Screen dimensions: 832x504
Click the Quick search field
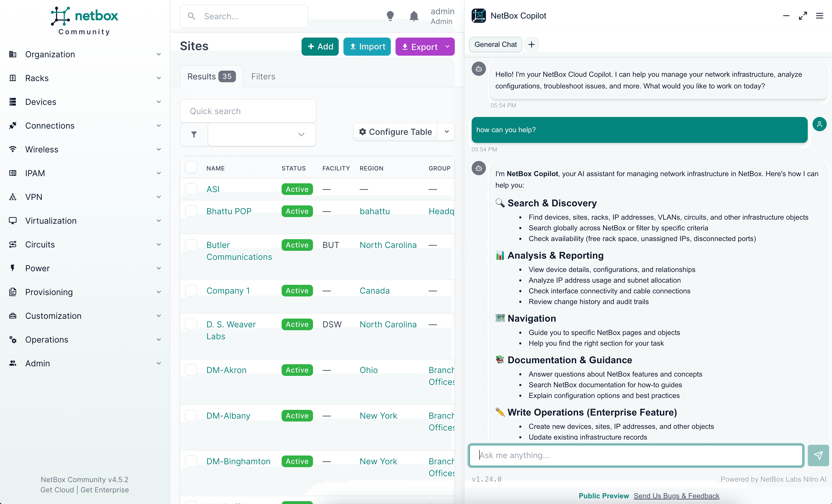(x=248, y=111)
